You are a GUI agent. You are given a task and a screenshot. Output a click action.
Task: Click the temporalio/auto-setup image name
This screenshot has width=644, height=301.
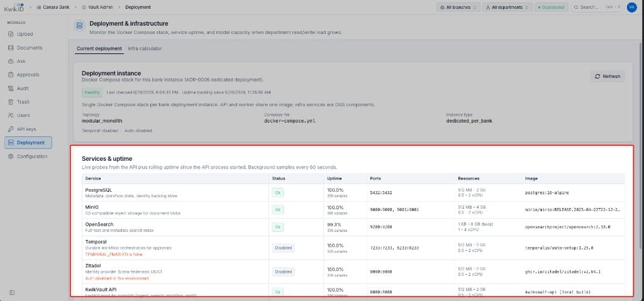(x=559, y=248)
